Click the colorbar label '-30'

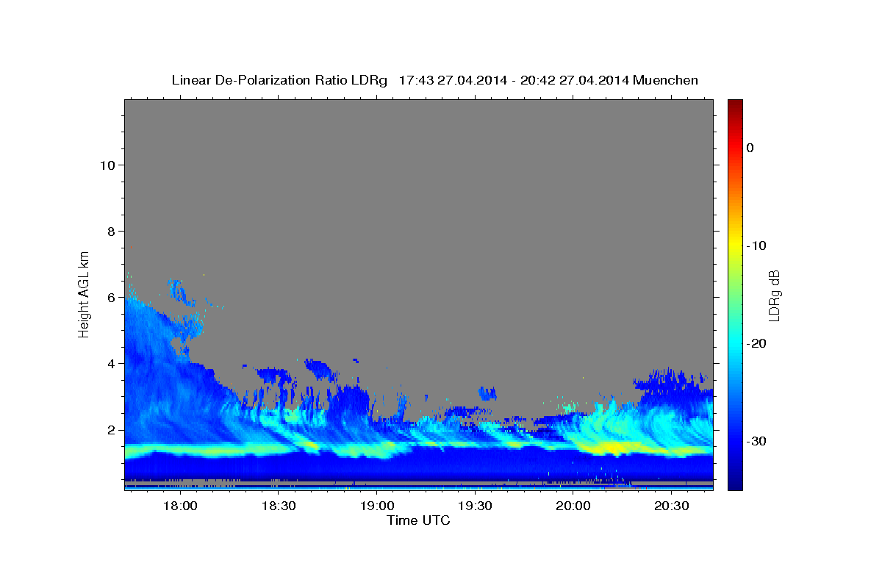coord(756,441)
